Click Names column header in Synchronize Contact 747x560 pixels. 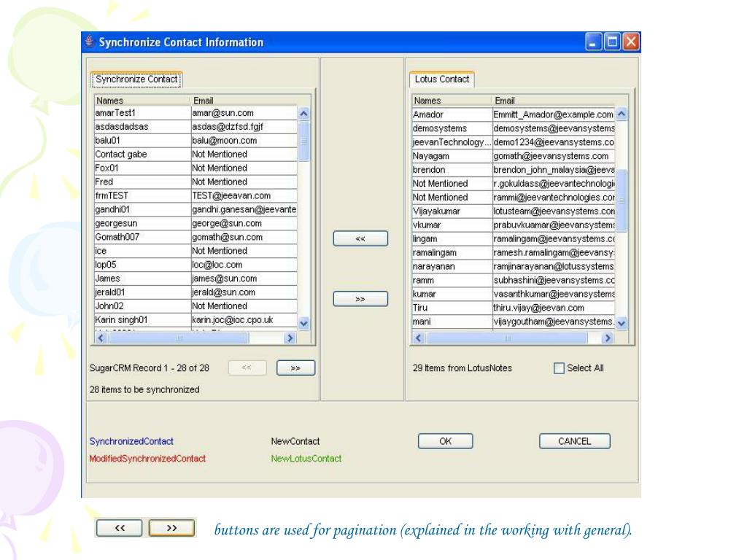click(142, 101)
